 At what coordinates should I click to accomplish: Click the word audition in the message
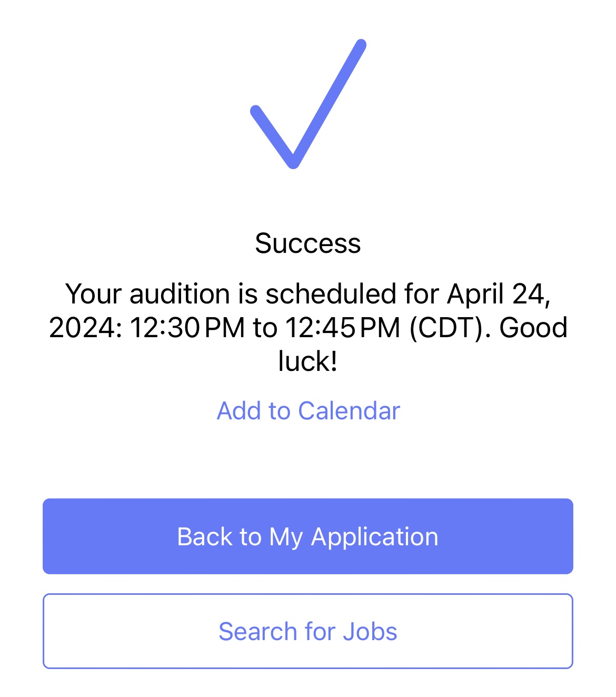(x=180, y=294)
